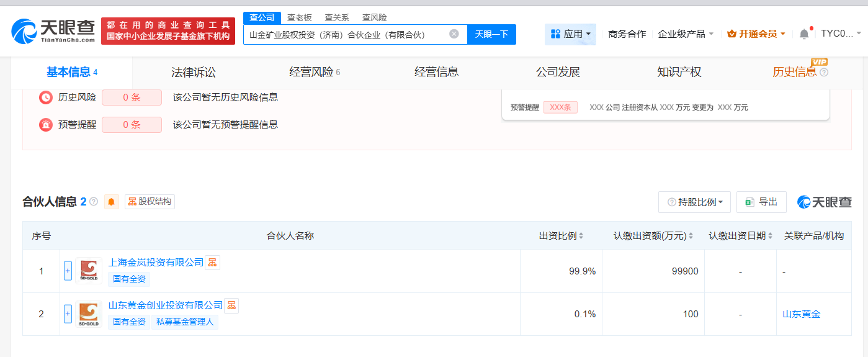Click the Tianyancha logo in header
The height and width of the screenshot is (357, 868).
53,30
